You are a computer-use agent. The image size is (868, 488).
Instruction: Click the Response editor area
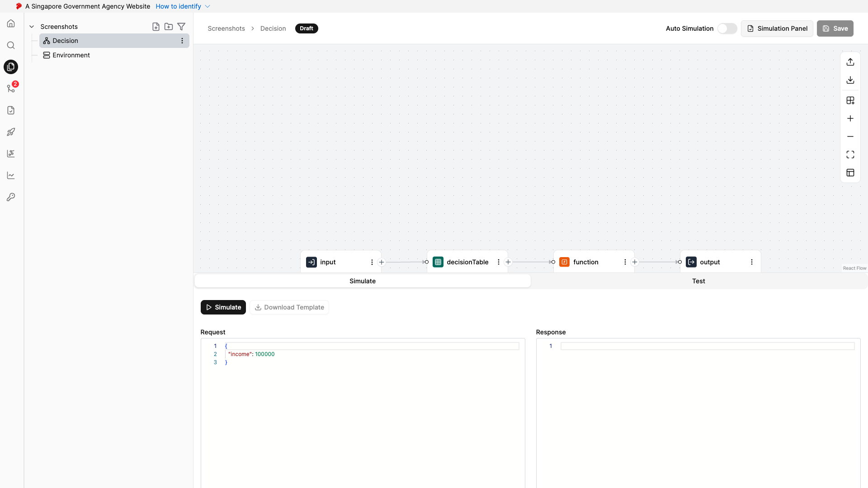[698, 413]
